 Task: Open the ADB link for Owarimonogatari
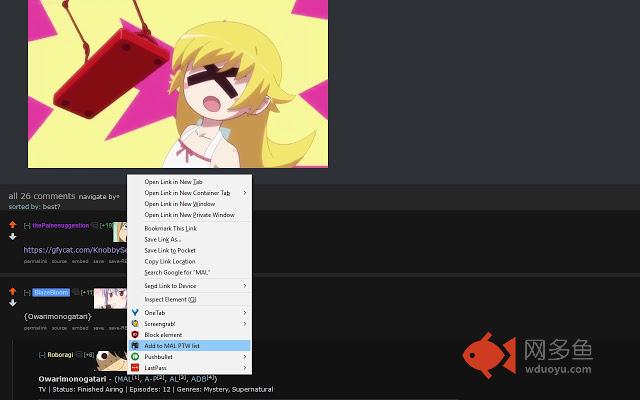(202, 379)
